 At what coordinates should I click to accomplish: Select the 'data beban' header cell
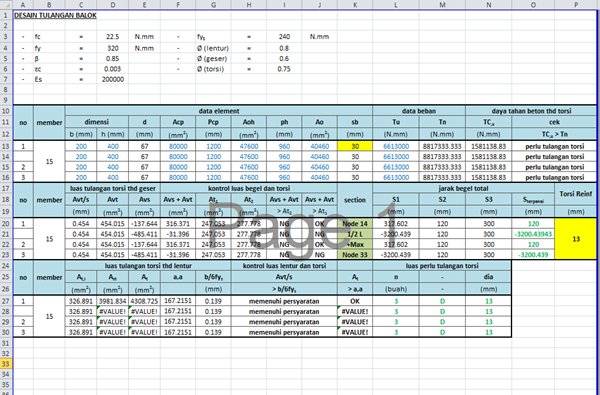[x=419, y=111]
